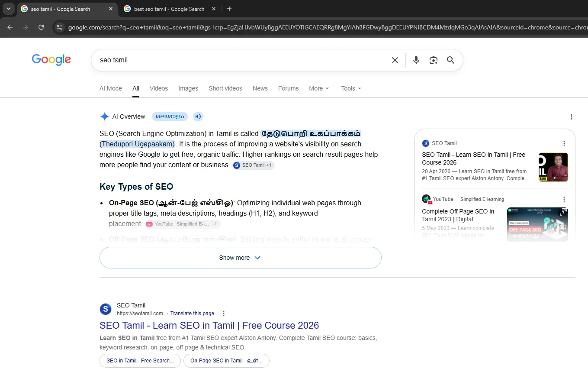The width and height of the screenshot is (588, 375).
Task: Click the 'SEO Tamil +1' source chip
Action: [253, 165]
